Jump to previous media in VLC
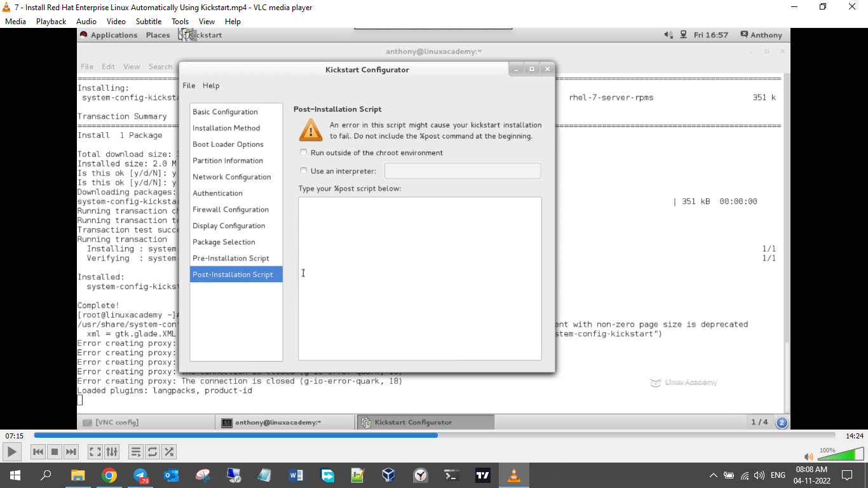The height and width of the screenshot is (488, 868). [38, 452]
